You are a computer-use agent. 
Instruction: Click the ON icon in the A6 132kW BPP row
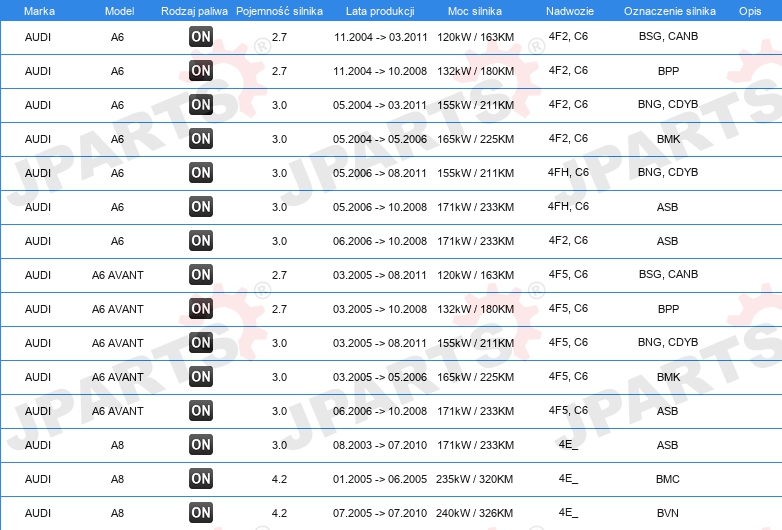(x=201, y=70)
